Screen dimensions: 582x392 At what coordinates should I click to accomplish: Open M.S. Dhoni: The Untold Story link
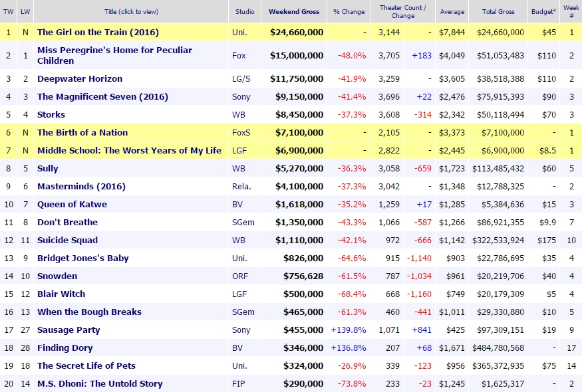pos(100,383)
